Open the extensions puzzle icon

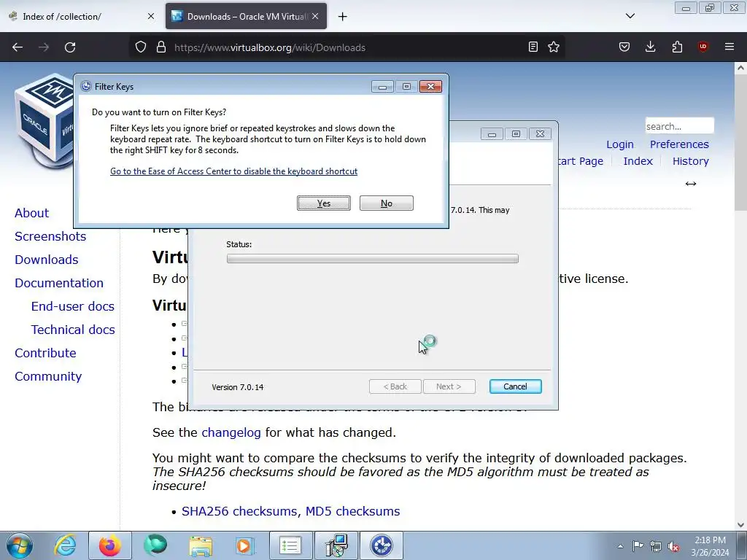click(x=677, y=47)
